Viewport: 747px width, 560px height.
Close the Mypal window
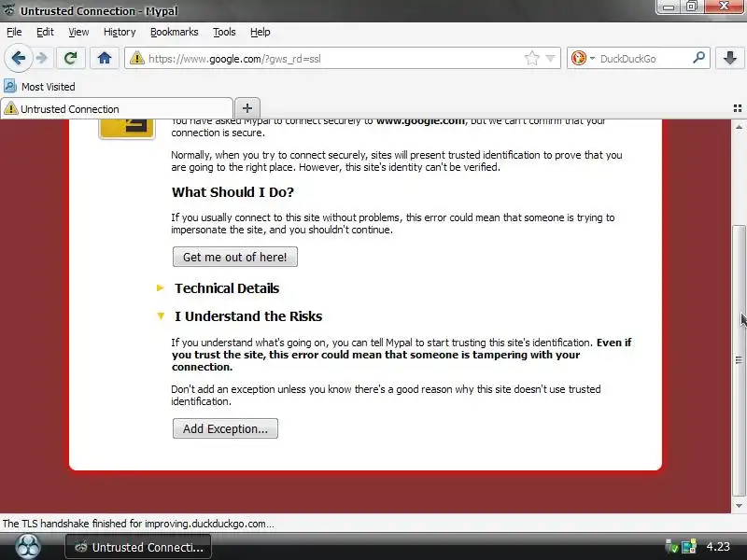[724, 7]
